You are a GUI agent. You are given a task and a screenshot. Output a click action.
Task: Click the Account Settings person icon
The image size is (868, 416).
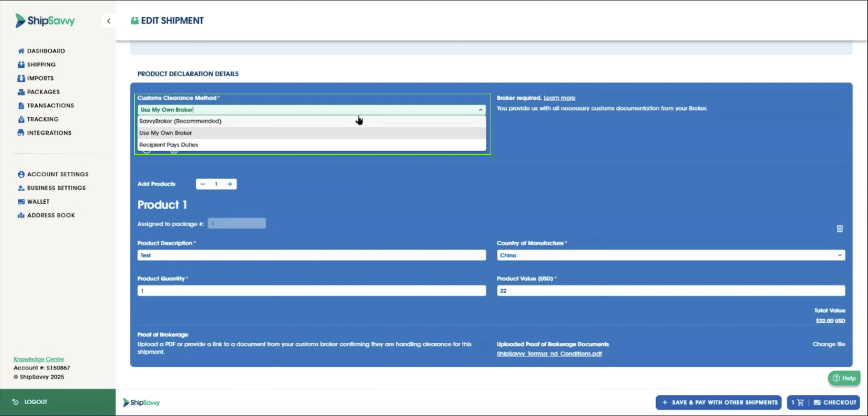(21, 174)
